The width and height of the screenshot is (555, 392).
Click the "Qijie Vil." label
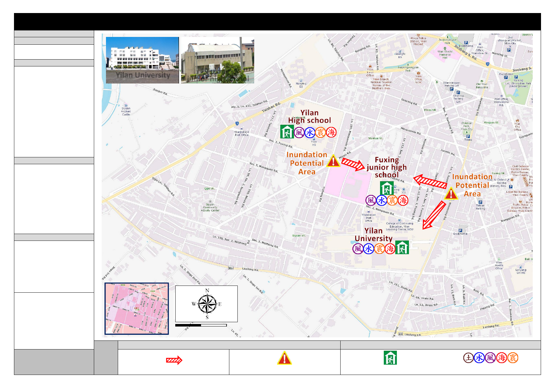(209, 188)
